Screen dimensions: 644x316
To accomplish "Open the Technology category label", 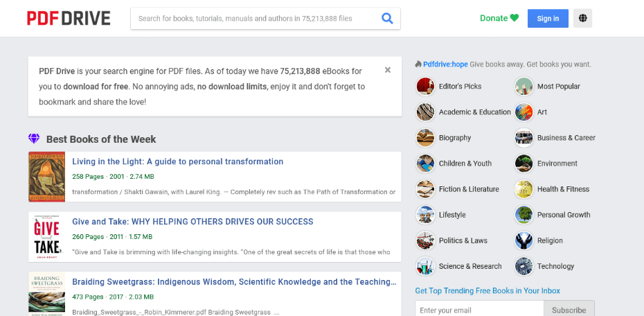I will (x=555, y=266).
